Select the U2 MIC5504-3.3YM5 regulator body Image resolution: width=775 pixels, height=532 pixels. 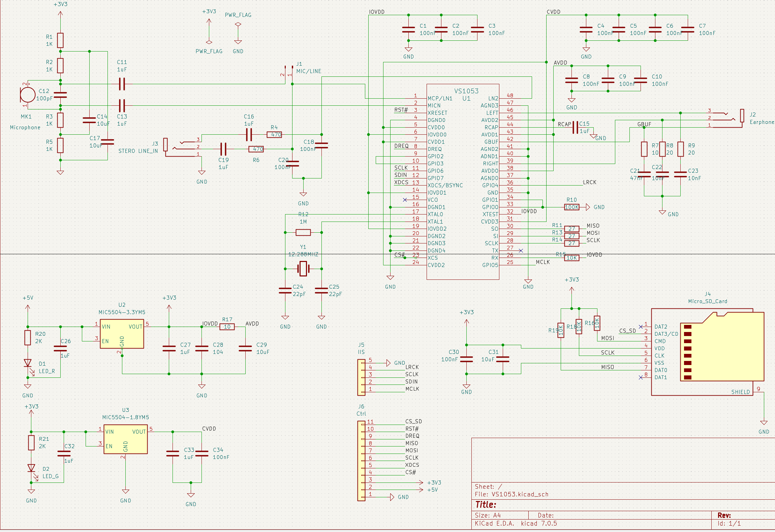click(122, 334)
